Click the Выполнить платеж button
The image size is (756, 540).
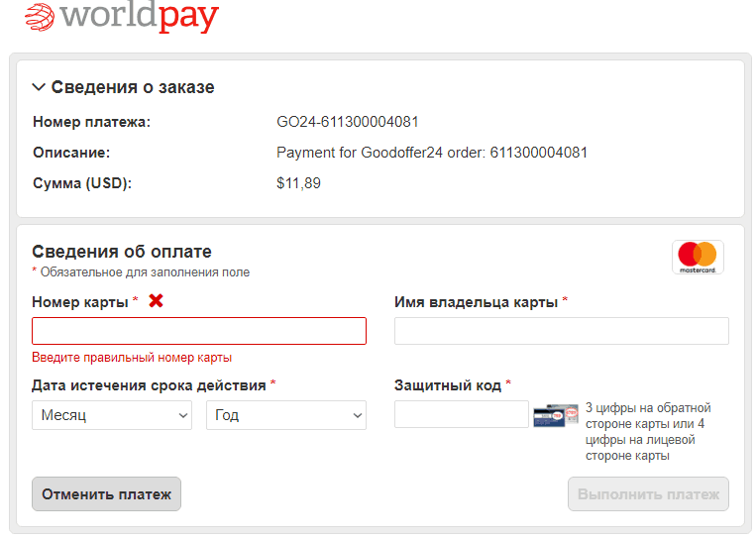point(648,494)
